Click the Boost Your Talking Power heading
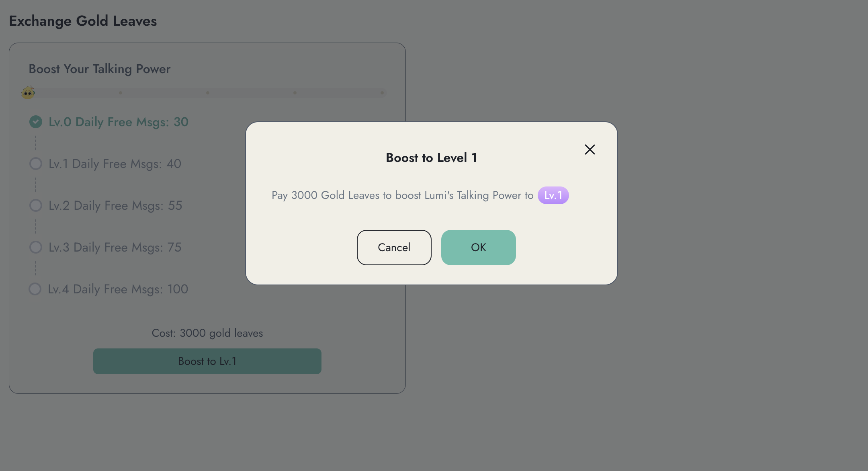This screenshot has height=471, width=868. click(x=100, y=69)
